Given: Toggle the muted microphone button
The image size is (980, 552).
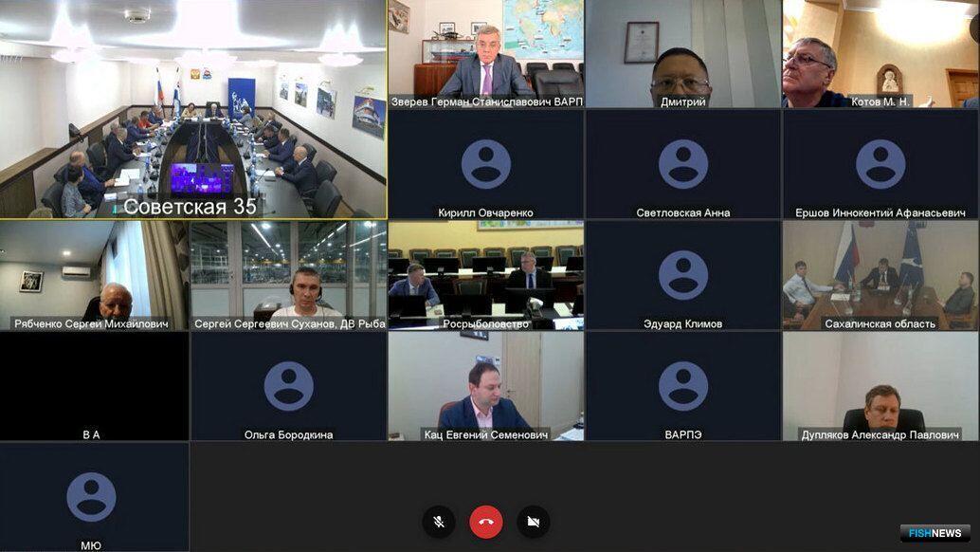Looking at the screenshot, I should pyautogui.click(x=439, y=522).
